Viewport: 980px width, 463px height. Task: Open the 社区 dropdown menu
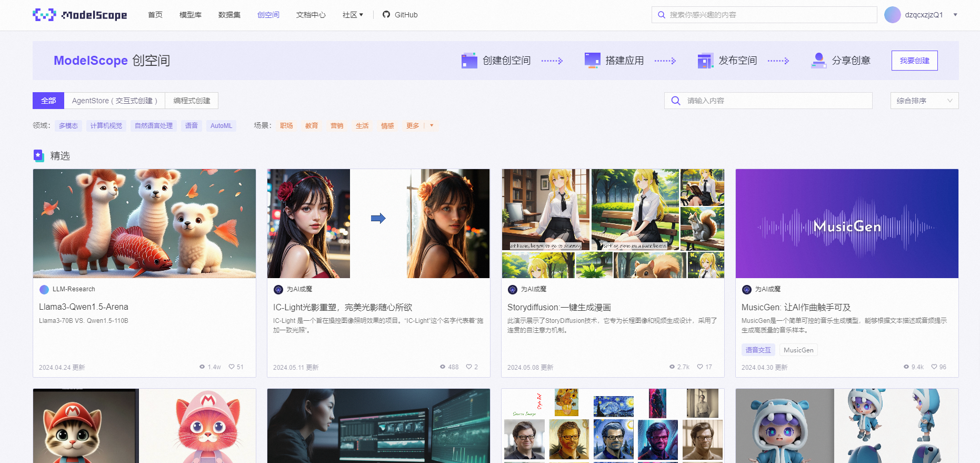[353, 15]
